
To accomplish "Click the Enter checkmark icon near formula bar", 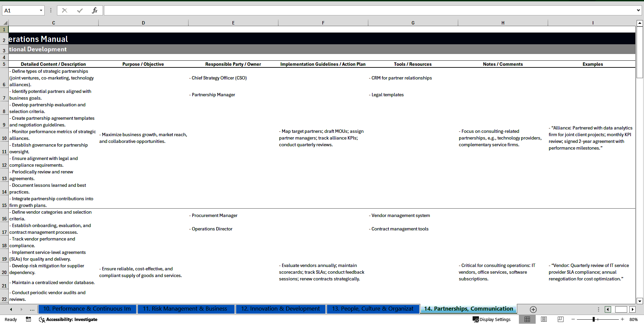I will [x=80, y=10].
